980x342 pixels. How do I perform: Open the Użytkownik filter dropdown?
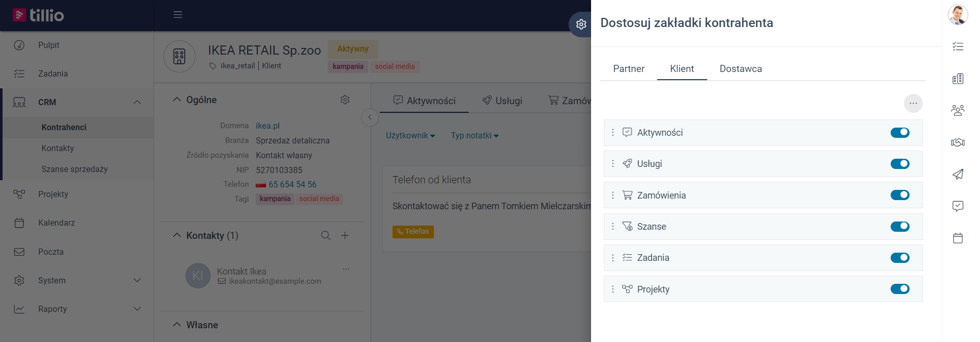[410, 135]
